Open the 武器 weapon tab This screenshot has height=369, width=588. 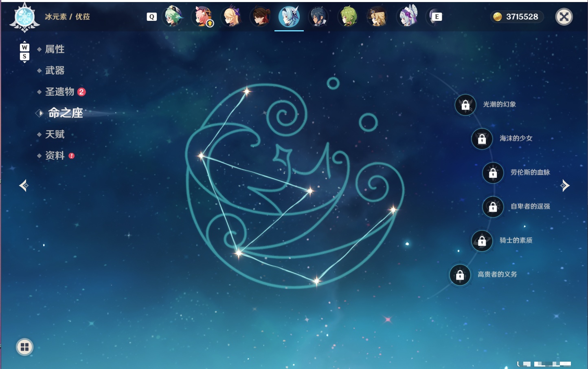(55, 71)
